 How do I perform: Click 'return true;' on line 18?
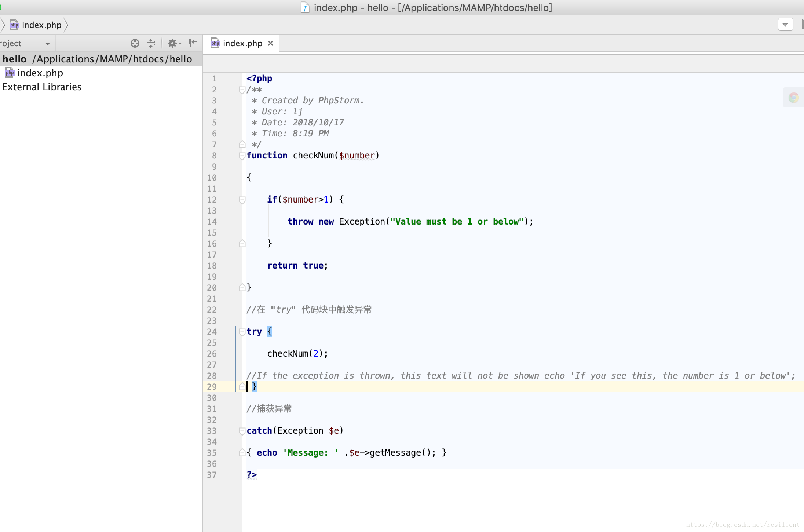pos(297,266)
